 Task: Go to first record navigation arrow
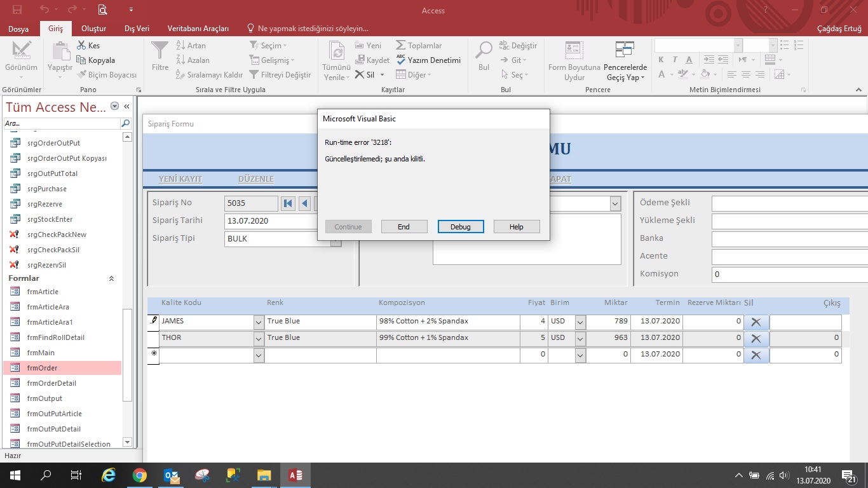[x=288, y=203]
